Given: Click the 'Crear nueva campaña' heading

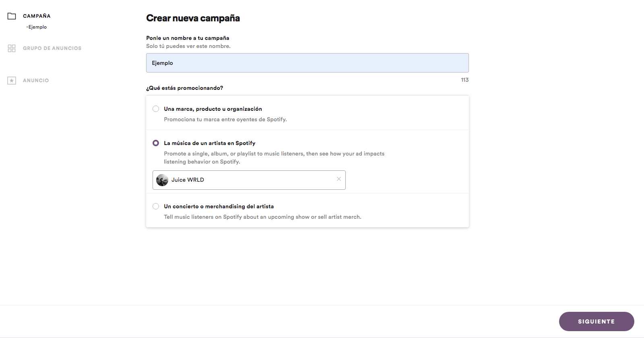Looking at the screenshot, I should (x=193, y=18).
